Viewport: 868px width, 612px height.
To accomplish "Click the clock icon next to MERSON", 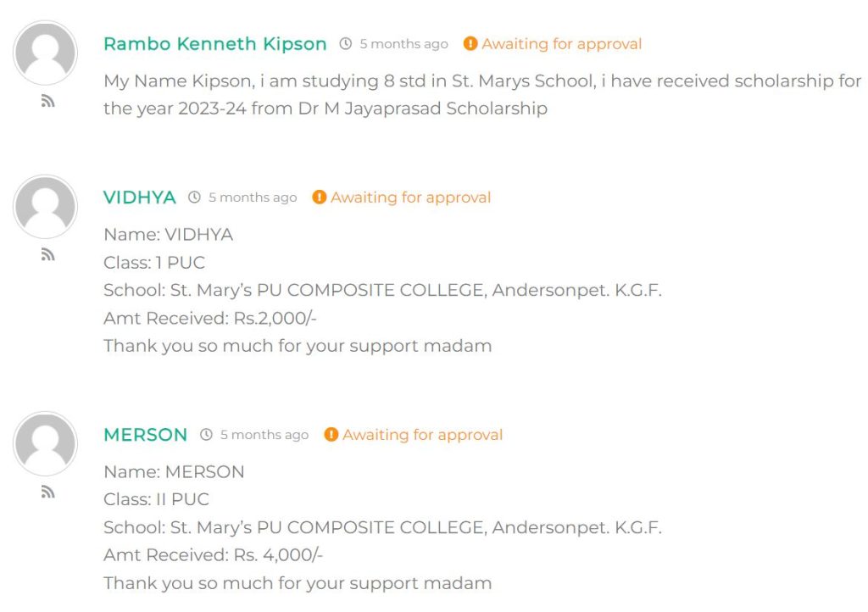I will (x=206, y=435).
